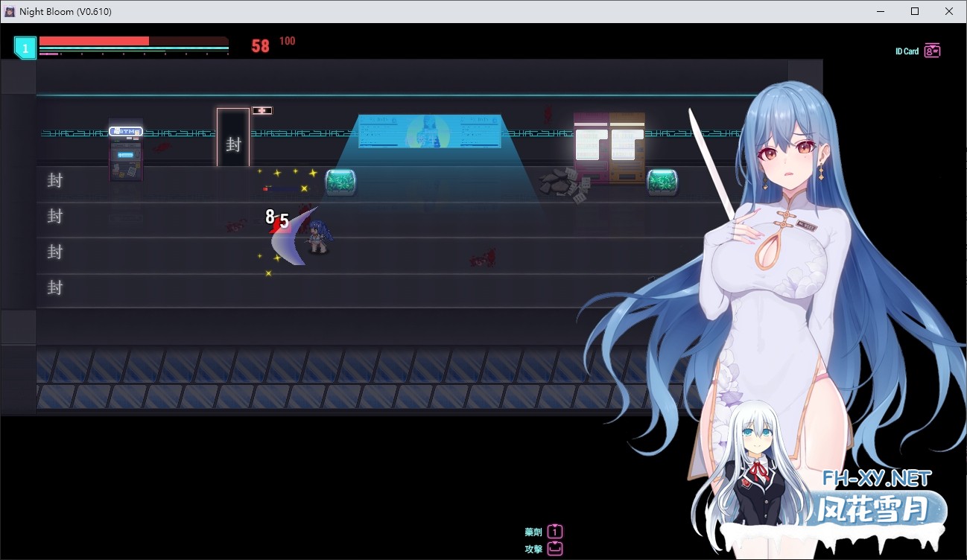Click the Night Bloom (V0.610) window title
Screen dimensions: 967x560
tap(66, 12)
